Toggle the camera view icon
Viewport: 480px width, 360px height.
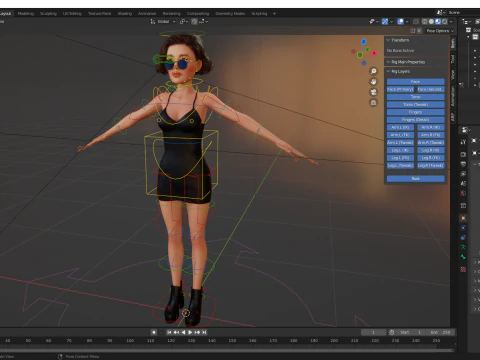[373, 92]
